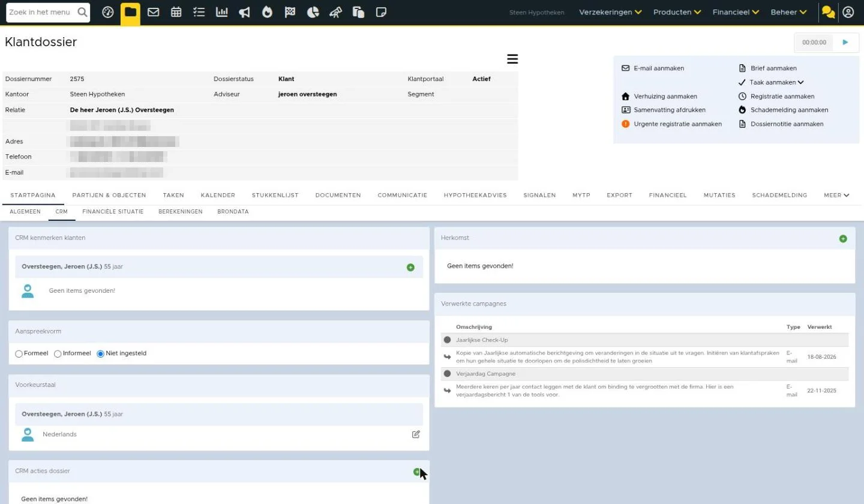The height and width of the screenshot is (504, 864).
Task: Open the checkered flag icon
Action: (x=290, y=12)
